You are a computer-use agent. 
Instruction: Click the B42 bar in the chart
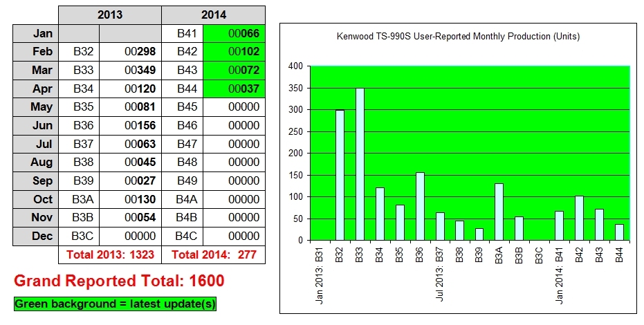pos(579,218)
